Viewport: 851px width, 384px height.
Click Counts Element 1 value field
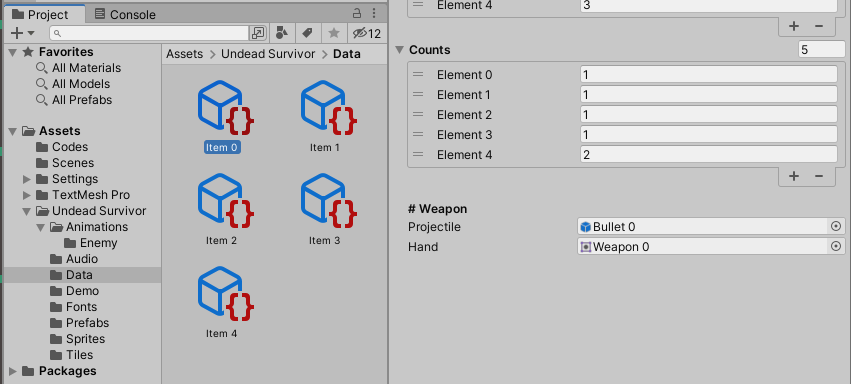pos(708,95)
